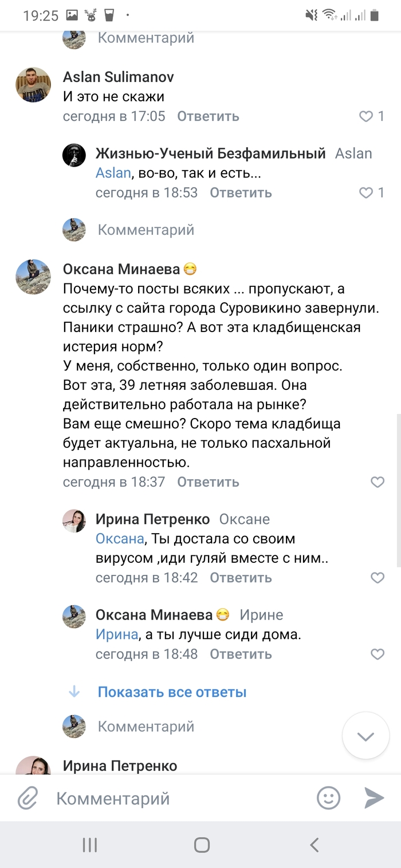Tap the paperclip attachment icon

click(27, 798)
